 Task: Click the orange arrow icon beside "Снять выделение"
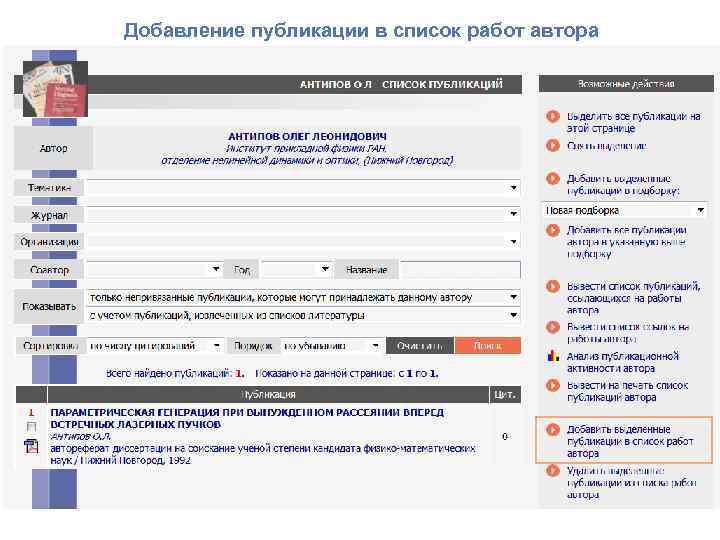click(x=552, y=146)
